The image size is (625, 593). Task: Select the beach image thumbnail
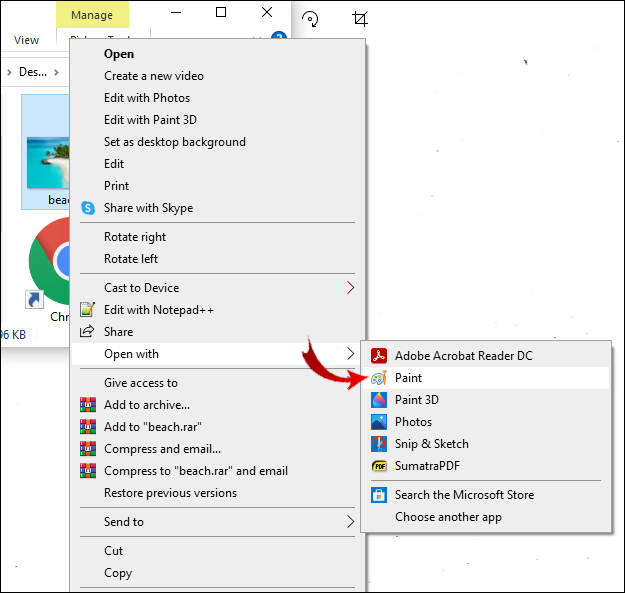(48, 163)
